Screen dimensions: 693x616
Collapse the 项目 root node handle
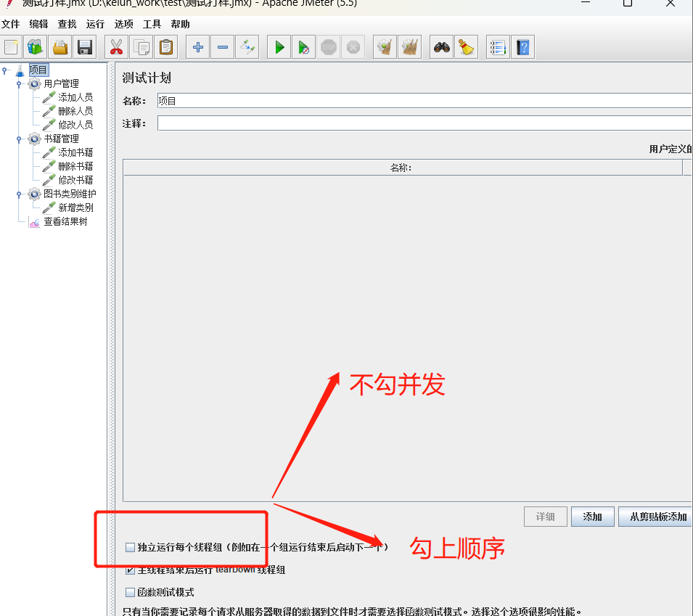(4, 70)
